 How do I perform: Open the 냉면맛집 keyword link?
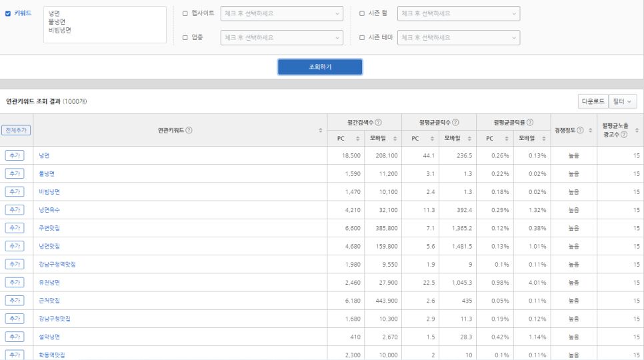coord(49,246)
